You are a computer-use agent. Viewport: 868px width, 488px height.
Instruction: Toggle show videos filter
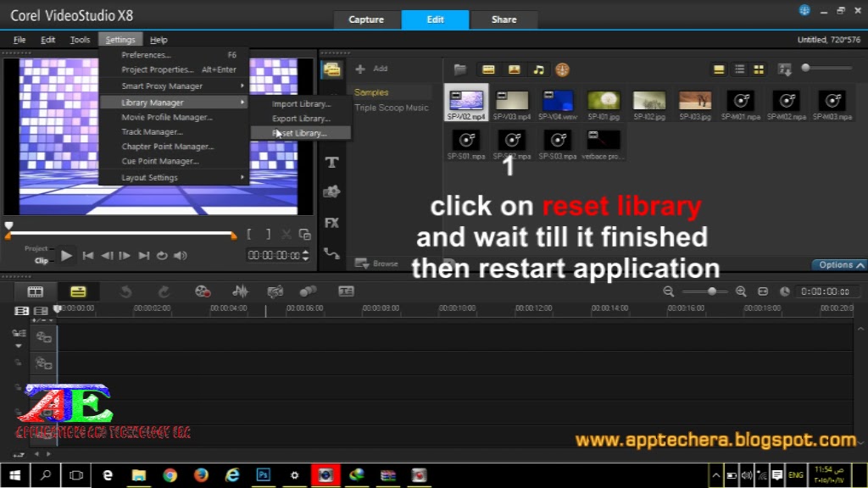(488, 69)
